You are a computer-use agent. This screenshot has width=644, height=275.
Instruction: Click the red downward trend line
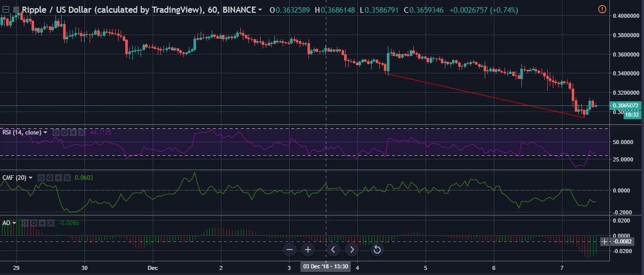(486, 96)
